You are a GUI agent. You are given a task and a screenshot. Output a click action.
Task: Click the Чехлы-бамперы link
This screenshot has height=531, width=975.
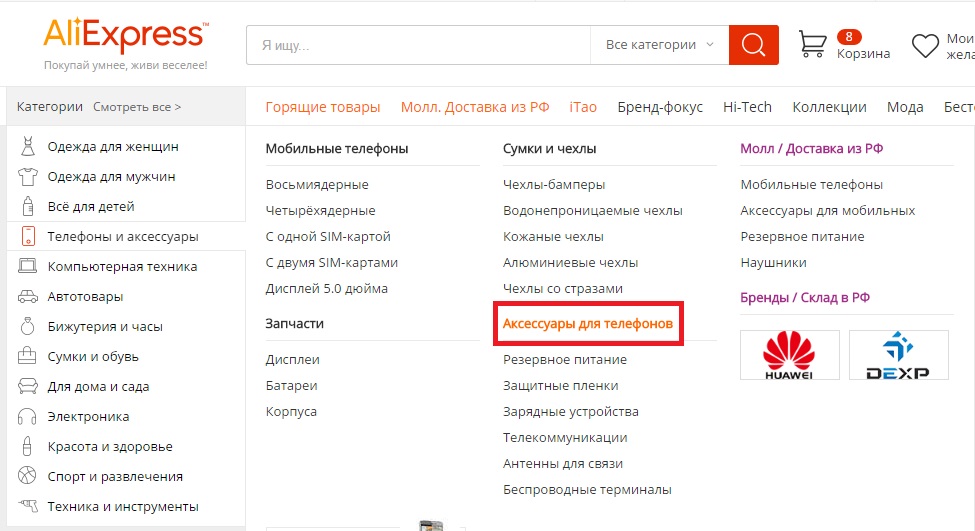point(554,185)
